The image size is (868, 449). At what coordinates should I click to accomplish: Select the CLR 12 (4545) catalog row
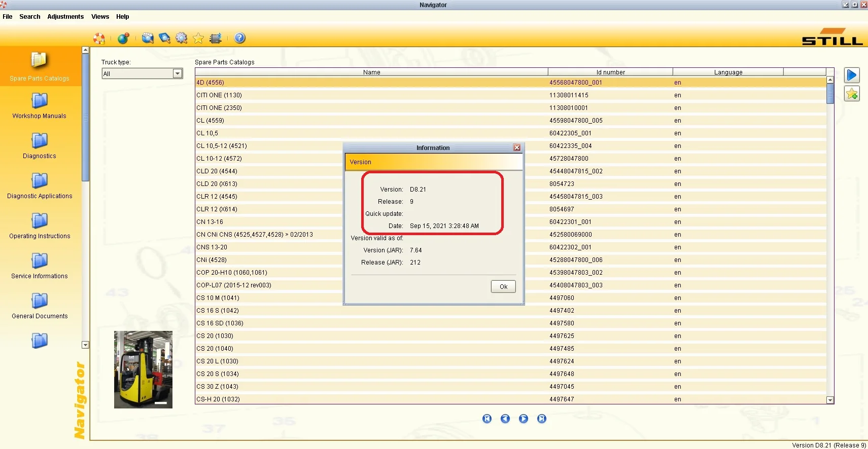tap(510, 197)
